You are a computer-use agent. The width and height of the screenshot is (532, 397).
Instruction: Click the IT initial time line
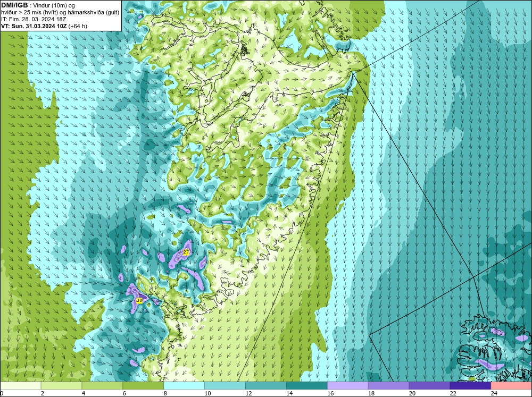33,19
